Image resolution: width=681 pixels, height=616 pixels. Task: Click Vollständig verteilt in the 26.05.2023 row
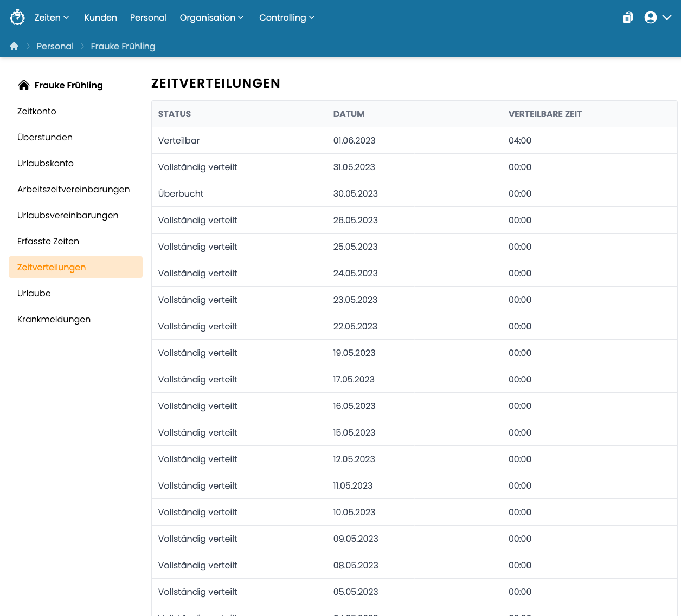click(x=198, y=220)
